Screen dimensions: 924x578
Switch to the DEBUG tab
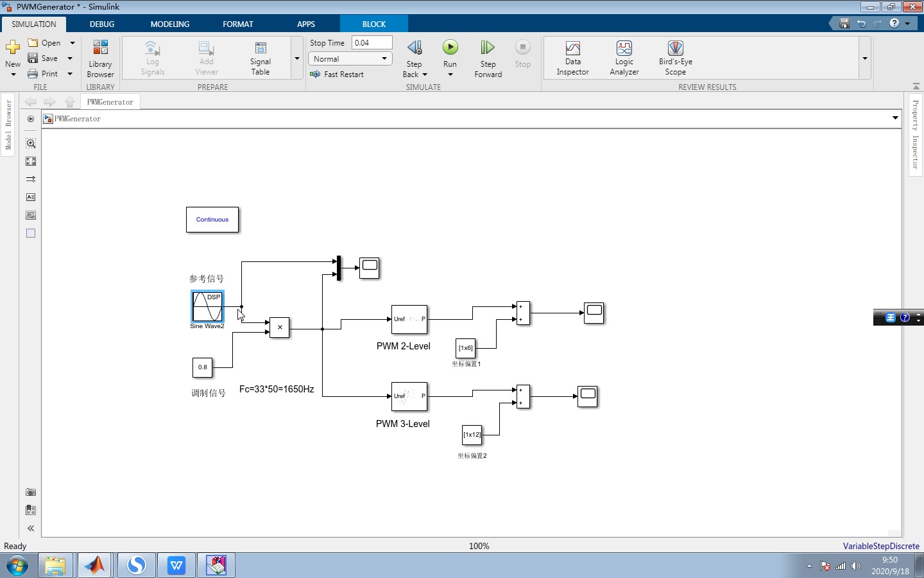(102, 24)
